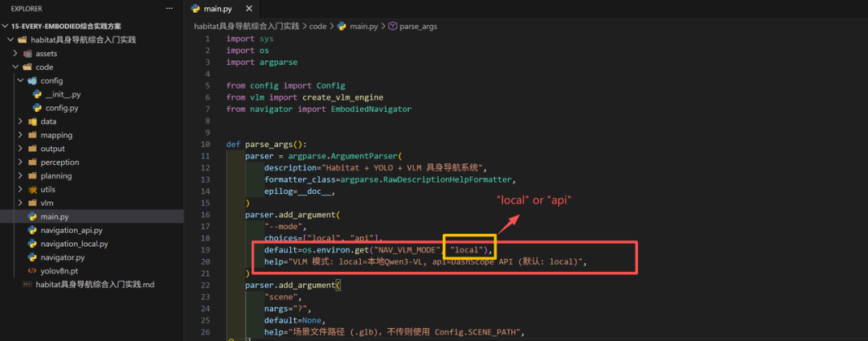The image size is (868, 341).
Task: Click the yolov8n.pt file icon
Action: tap(32, 271)
